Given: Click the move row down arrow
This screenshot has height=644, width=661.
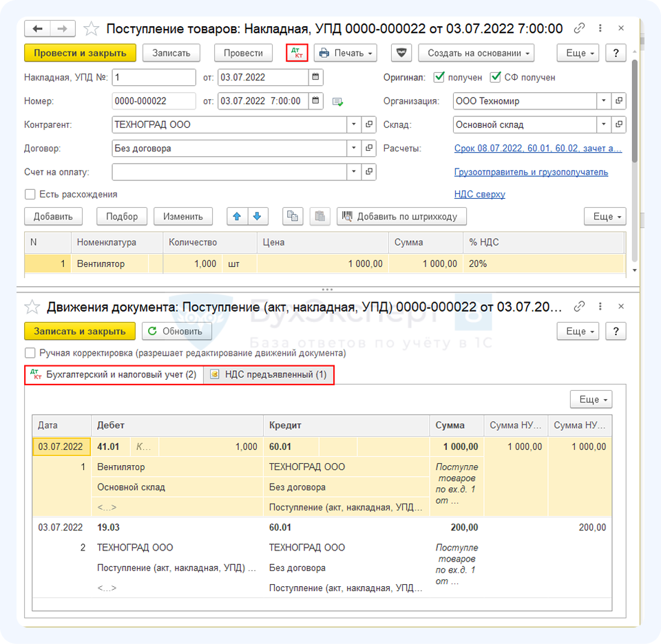Looking at the screenshot, I should click(257, 216).
